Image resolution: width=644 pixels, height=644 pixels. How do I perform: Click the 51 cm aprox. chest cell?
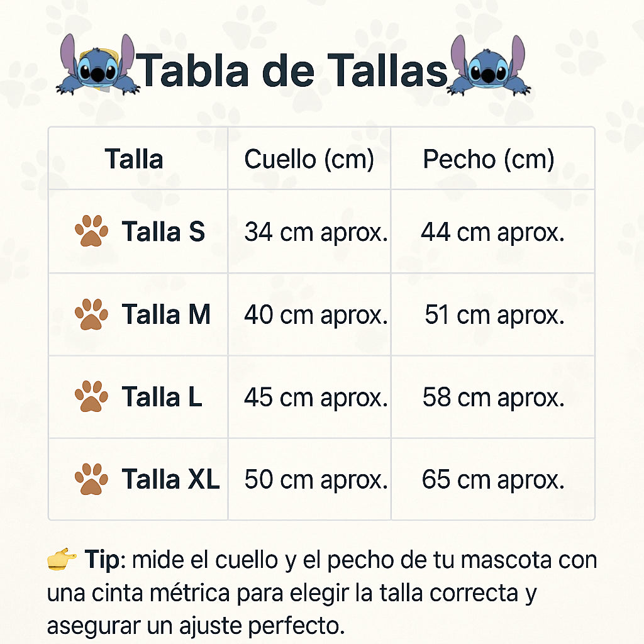[494, 314]
